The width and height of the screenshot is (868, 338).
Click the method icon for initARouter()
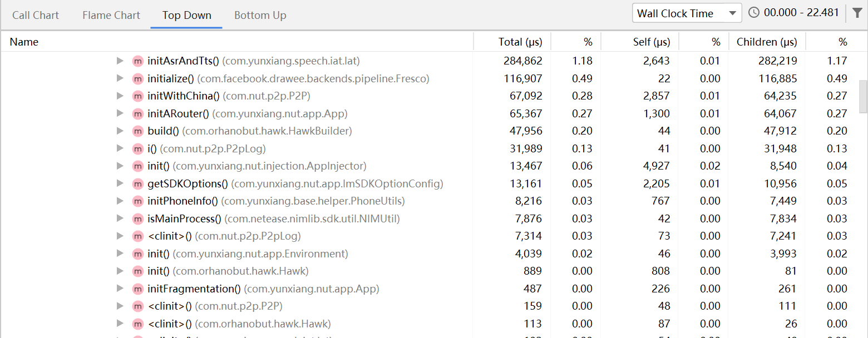click(x=137, y=114)
